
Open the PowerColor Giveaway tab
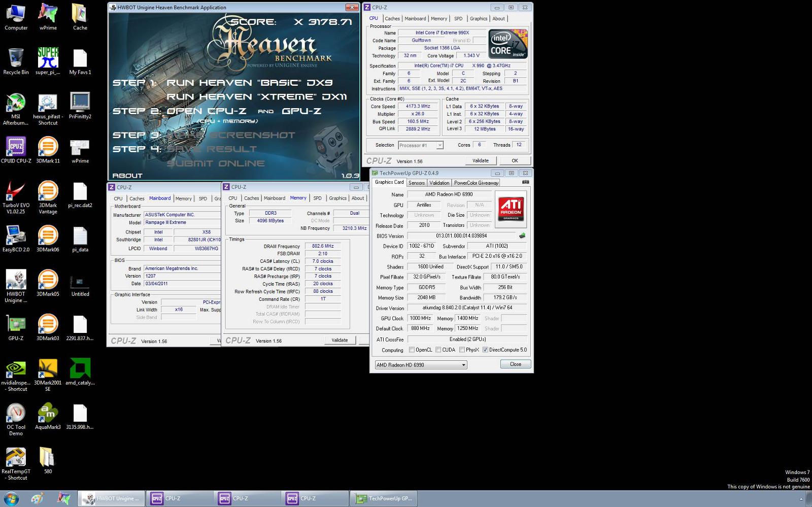pos(476,183)
